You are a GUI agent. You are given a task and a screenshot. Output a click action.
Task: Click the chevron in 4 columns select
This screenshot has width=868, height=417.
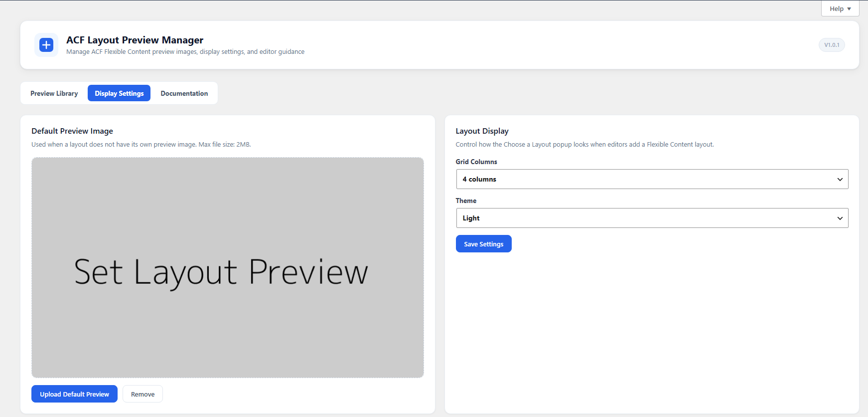tap(840, 180)
